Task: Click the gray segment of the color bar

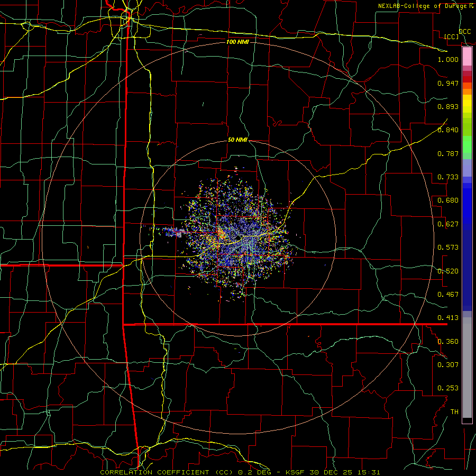Action: point(467,368)
